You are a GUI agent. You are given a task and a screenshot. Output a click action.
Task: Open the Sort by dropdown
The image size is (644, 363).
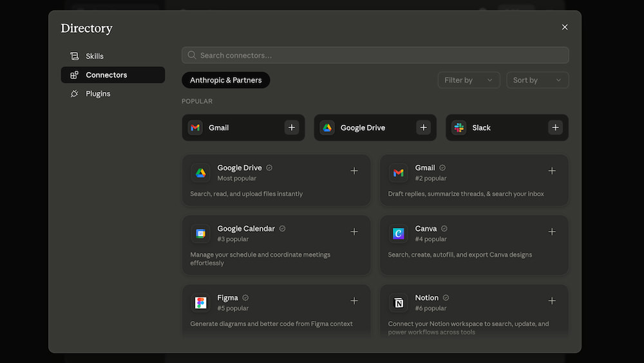click(x=537, y=80)
